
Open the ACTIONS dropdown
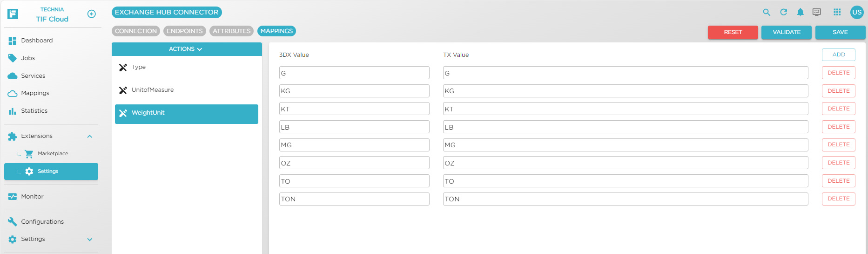186,49
